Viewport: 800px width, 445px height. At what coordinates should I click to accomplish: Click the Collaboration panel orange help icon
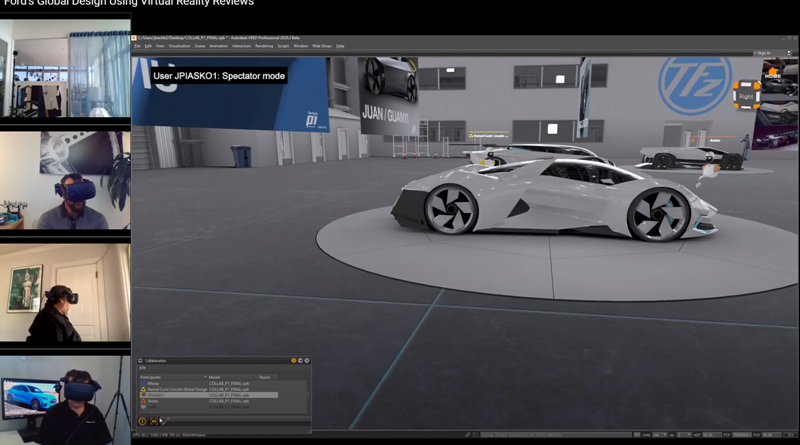pyautogui.click(x=294, y=361)
